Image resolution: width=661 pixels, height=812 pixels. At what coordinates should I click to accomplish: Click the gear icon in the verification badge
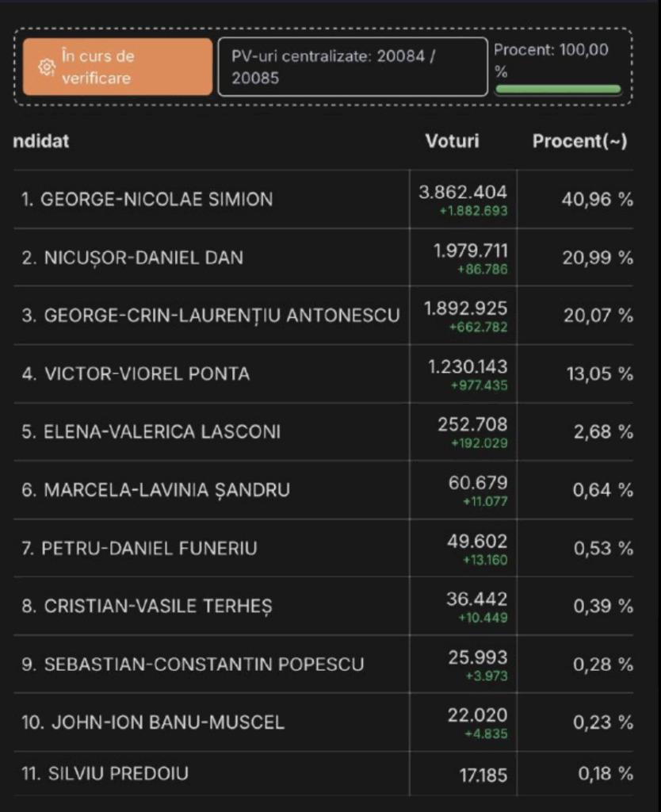click(x=47, y=67)
